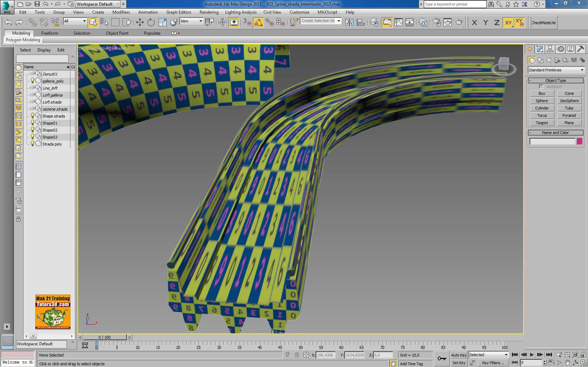Toggle visibility bulb for Shape01
This screenshot has height=367, width=588.
(33, 123)
